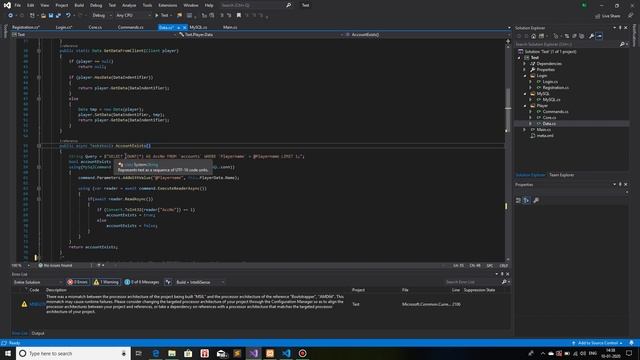The image size is (640, 360).
Task: Open the Any CPU platform dropdown
Action: (133, 16)
